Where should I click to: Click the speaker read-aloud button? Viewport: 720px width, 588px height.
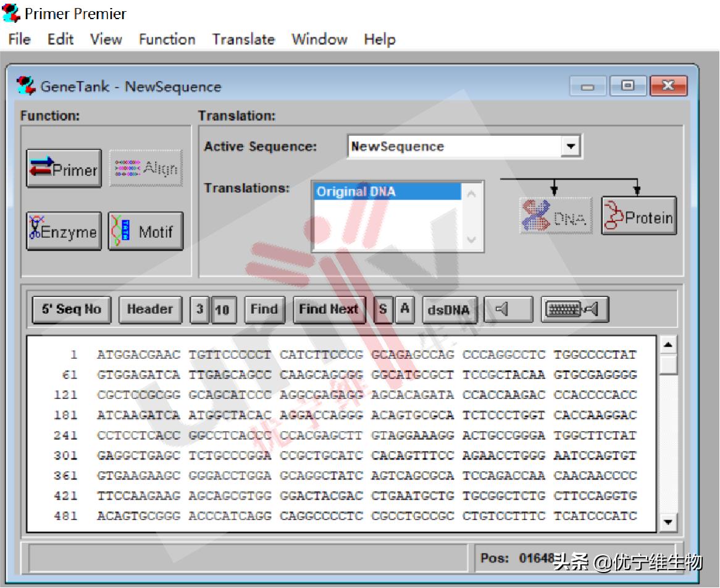(508, 309)
